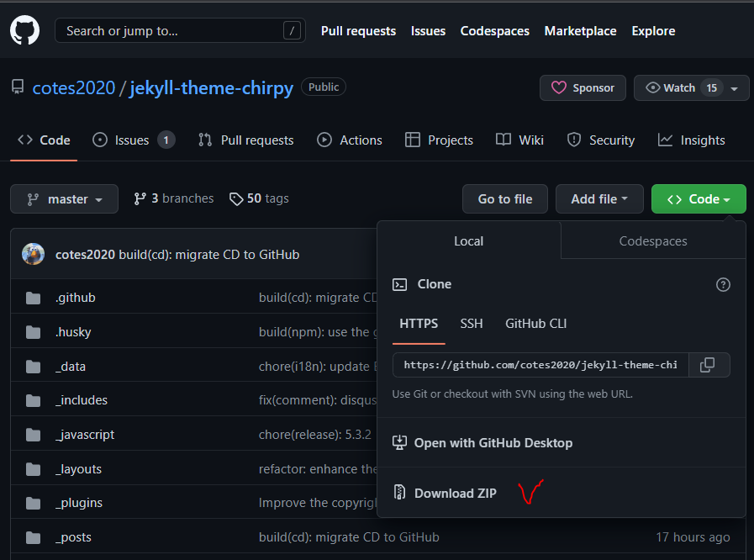Screen dimensions: 754x560
Task: Open Issues in top navigation
Action: point(428,31)
